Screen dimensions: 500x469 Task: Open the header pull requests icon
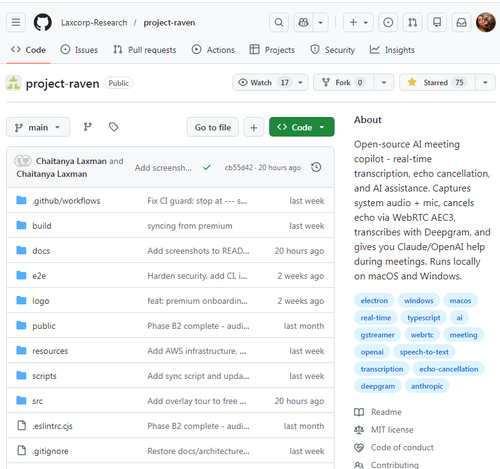412,22
